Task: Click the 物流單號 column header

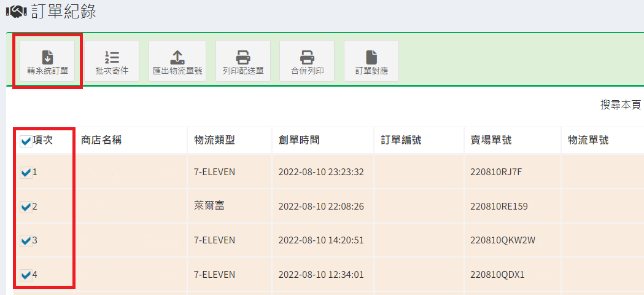Action: (x=588, y=140)
